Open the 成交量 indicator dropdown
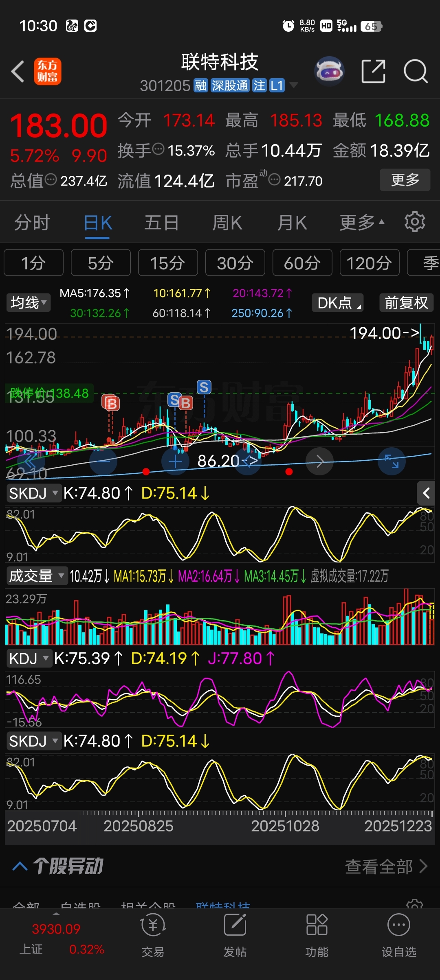 [x=37, y=576]
